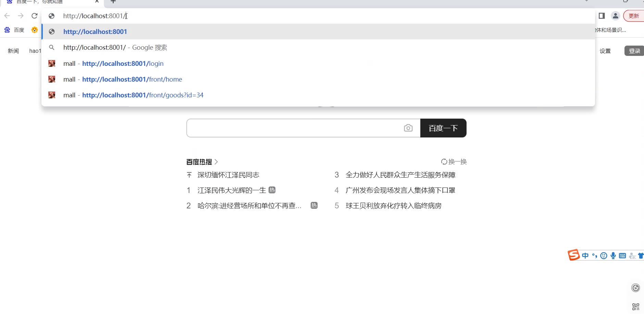Open the Sogou skin shirt icon
The image size is (644, 314).
pyautogui.click(x=641, y=256)
